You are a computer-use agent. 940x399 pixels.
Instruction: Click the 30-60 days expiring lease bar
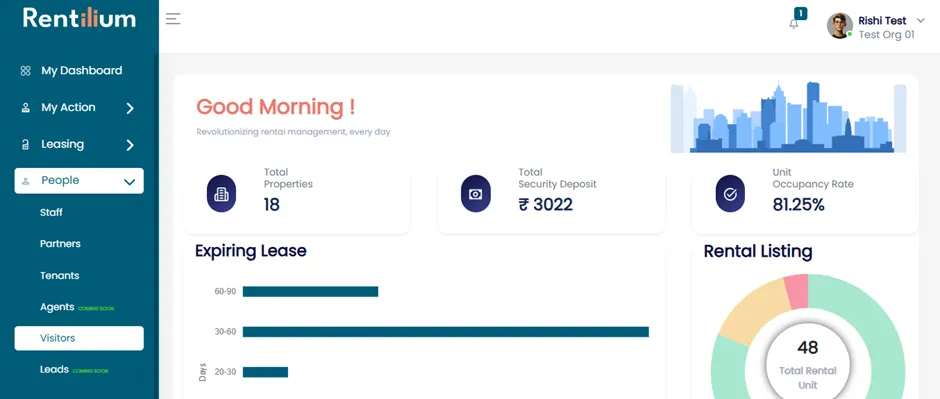coord(445,332)
